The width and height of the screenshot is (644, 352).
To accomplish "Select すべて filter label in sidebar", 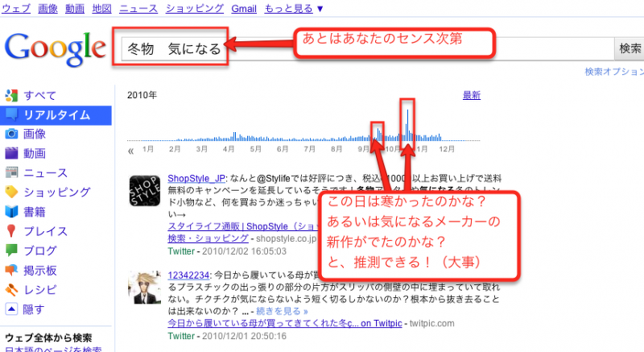I will (x=39, y=95).
